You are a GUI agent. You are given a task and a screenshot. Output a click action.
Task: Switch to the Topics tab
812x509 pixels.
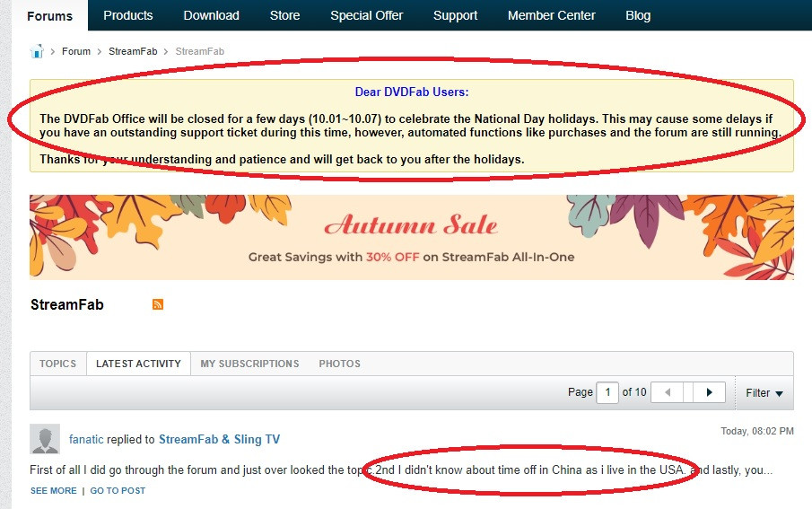coord(58,364)
